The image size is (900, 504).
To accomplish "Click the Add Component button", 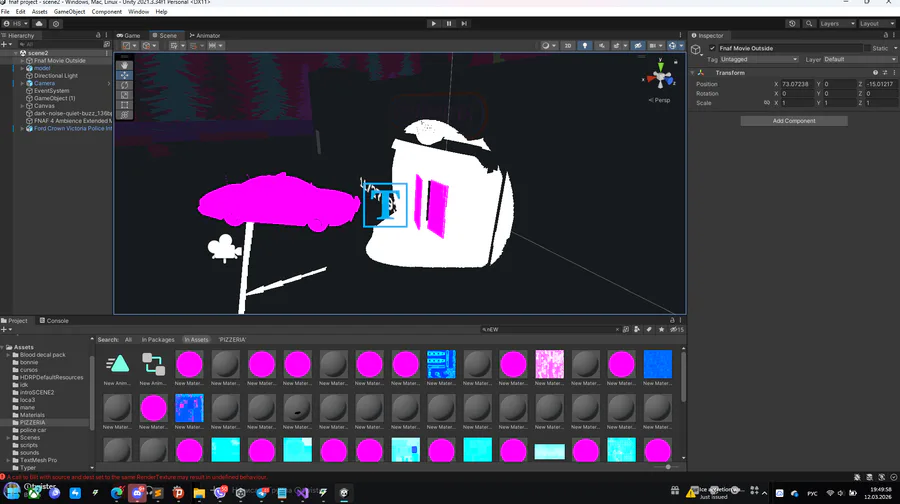I will [794, 121].
